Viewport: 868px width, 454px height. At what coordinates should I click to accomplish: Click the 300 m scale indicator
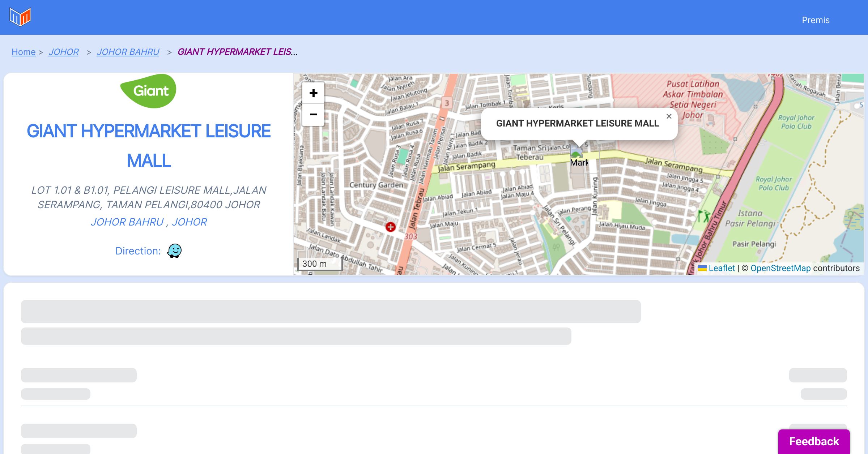click(319, 264)
